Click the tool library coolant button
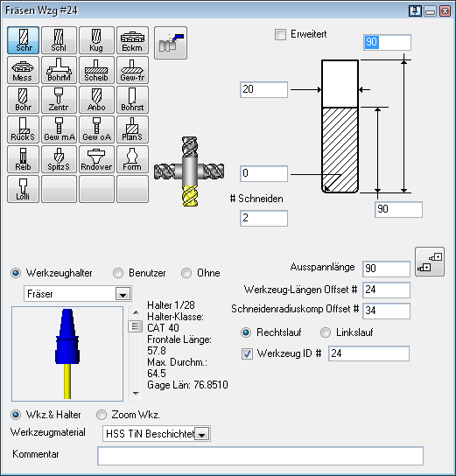The image size is (456, 476). [171, 43]
